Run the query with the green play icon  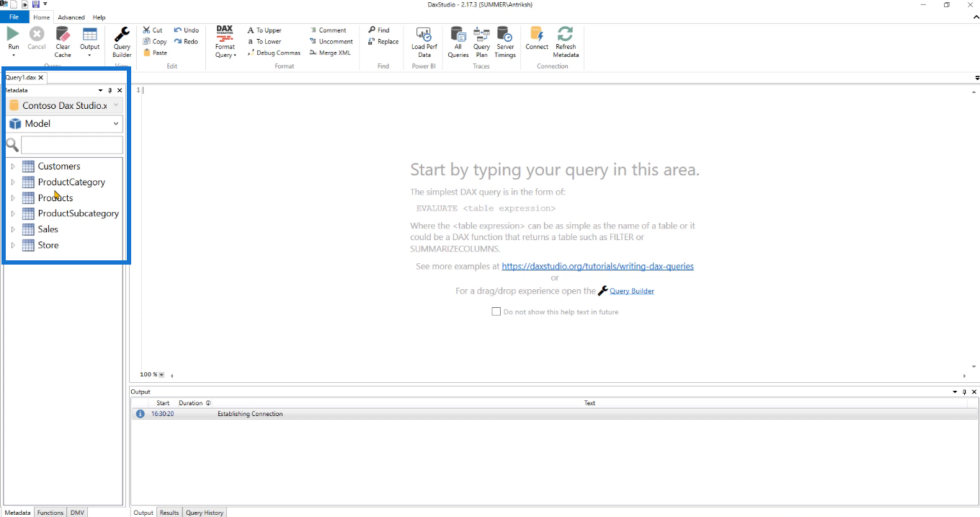[x=13, y=34]
